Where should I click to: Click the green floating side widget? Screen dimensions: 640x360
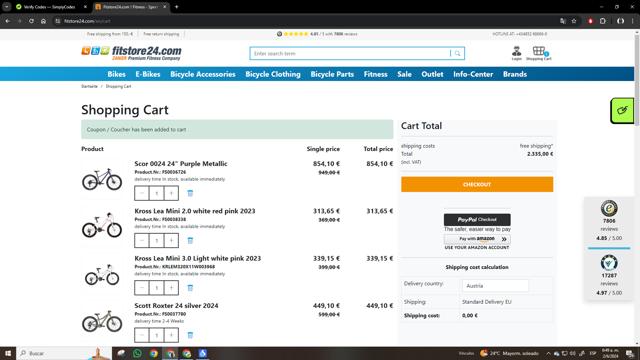tap(622, 111)
